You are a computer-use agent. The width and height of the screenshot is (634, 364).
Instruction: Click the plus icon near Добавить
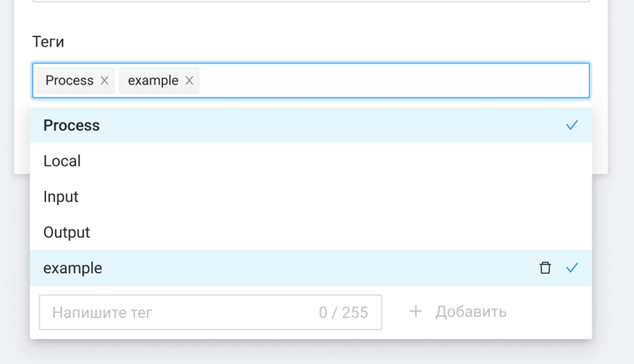(x=416, y=312)
